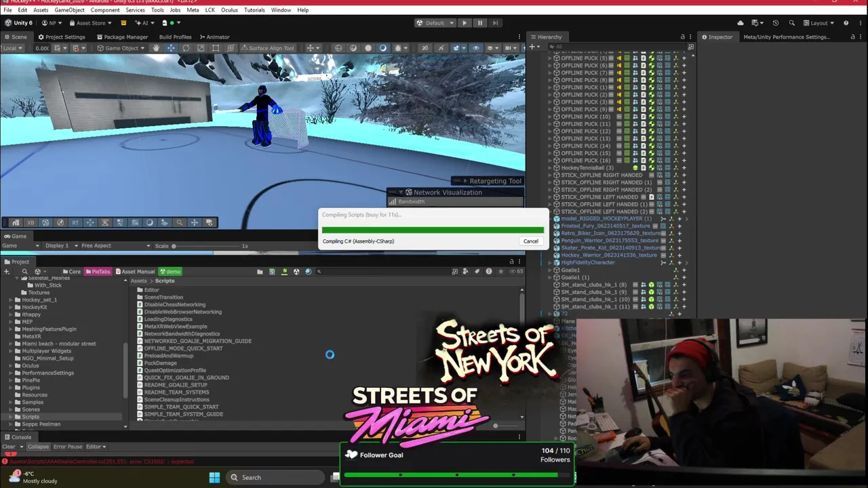Open the Scripts folder in Project tree

[30, 417]
